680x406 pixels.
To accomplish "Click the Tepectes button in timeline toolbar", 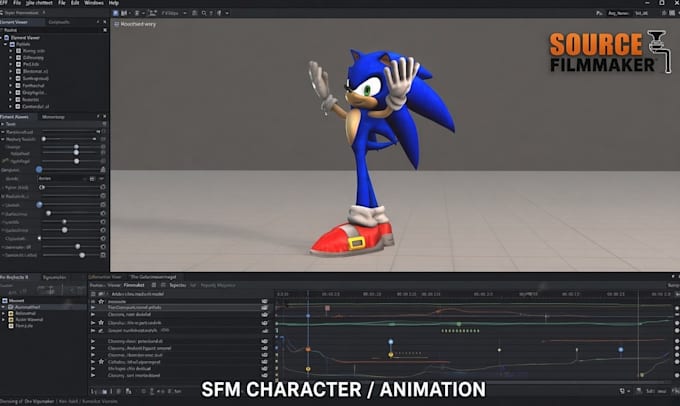I will [177, 285].
